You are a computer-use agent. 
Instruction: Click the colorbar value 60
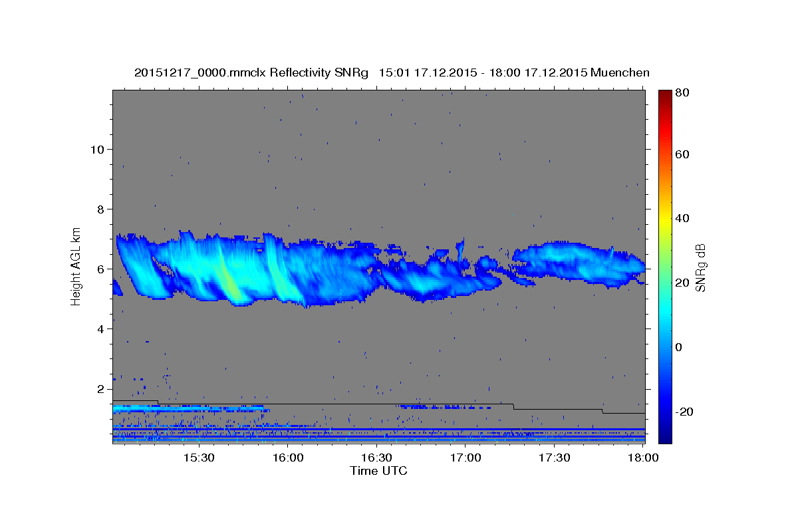(682, 154)
